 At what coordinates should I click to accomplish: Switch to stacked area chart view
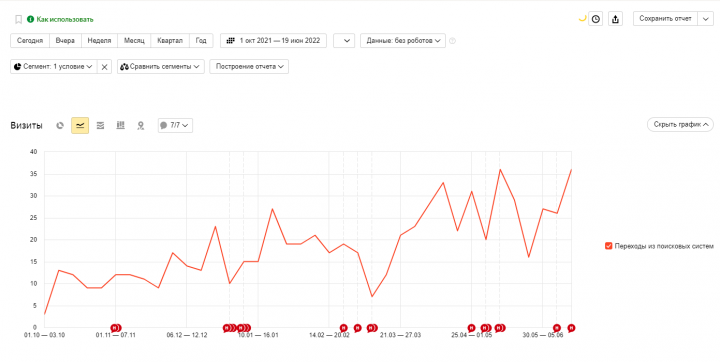tap(100, 125)
